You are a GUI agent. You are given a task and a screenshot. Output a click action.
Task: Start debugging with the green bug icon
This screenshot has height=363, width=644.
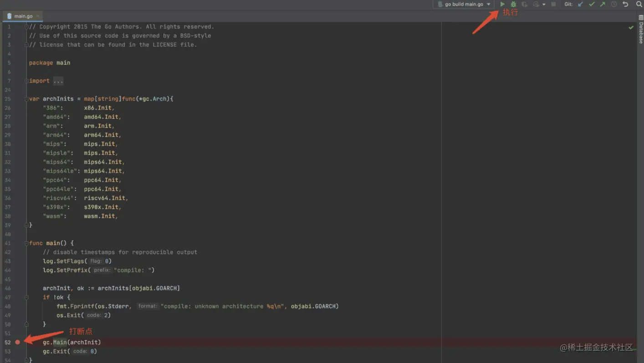513,4
